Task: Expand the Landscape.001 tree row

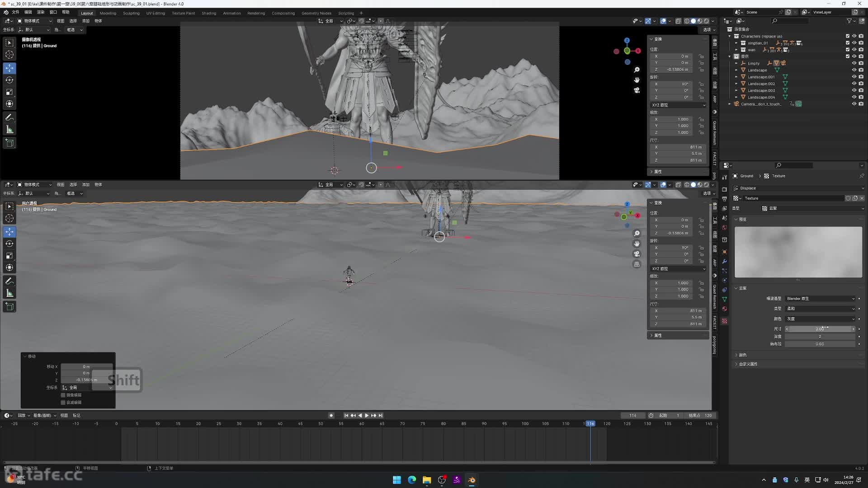Action: coord(736,77)
